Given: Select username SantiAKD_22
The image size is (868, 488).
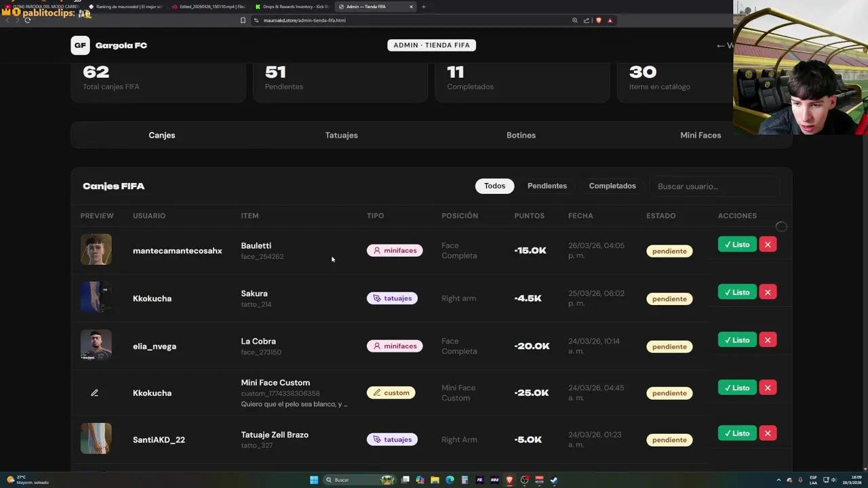Looking at the screenshot, I should point(159,440).
